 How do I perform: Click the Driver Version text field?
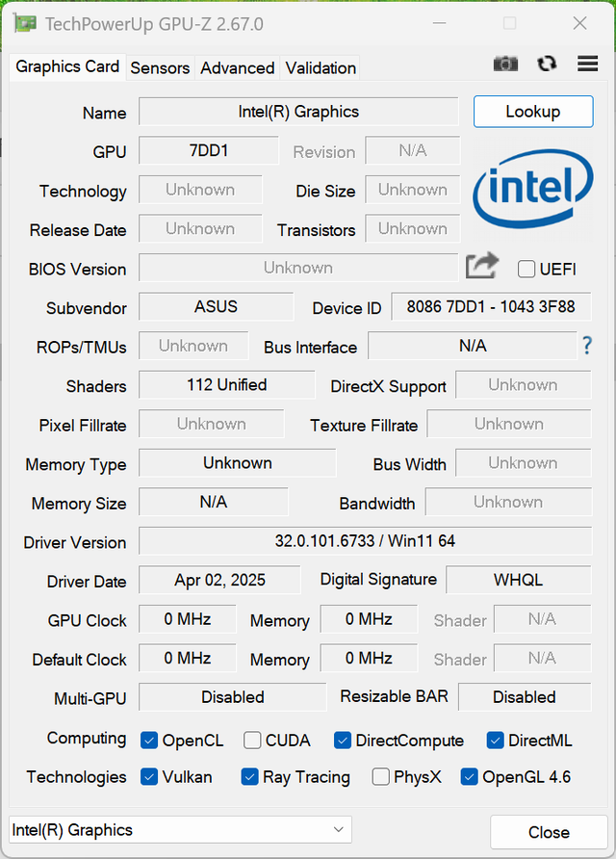[x=365, y=541]
